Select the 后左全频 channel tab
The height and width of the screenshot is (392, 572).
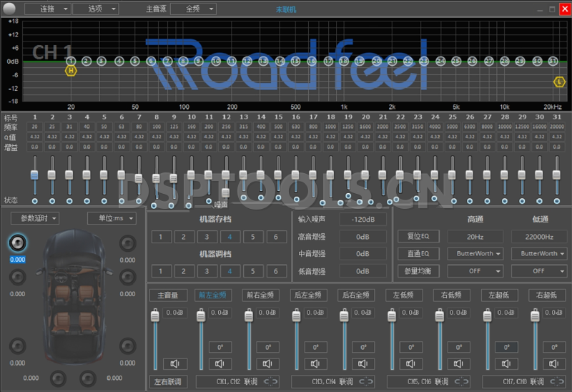[x=308, y=295]
